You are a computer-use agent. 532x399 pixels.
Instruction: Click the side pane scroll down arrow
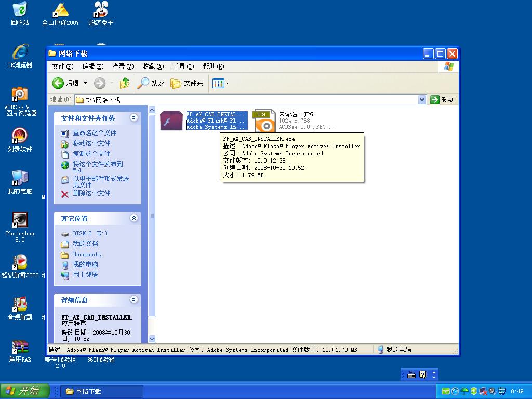point(152,339)
